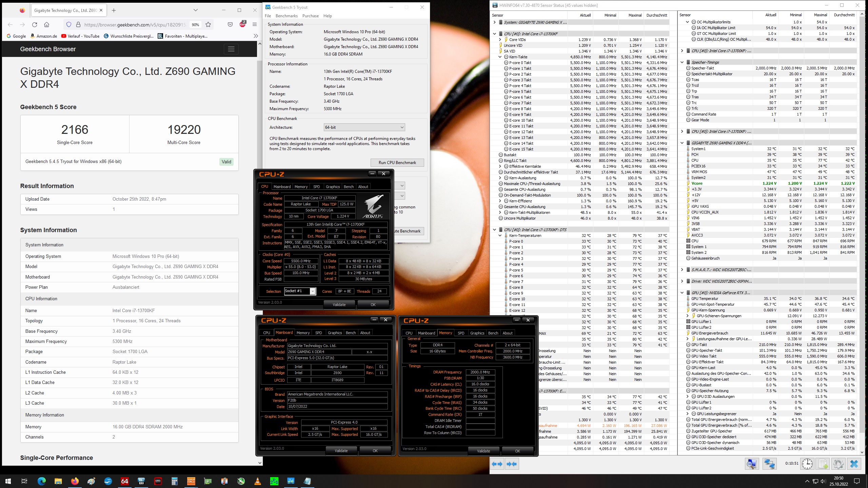Viewport: 868px width, 488px height.
Task: Open the Verlauf - YouTube bookmark
Action: point(80,36)
